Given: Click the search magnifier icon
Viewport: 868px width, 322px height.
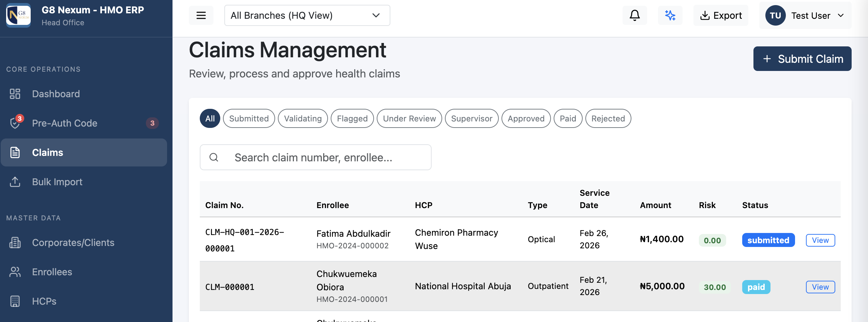Looking at the screenshot, I should coord(214,157).
